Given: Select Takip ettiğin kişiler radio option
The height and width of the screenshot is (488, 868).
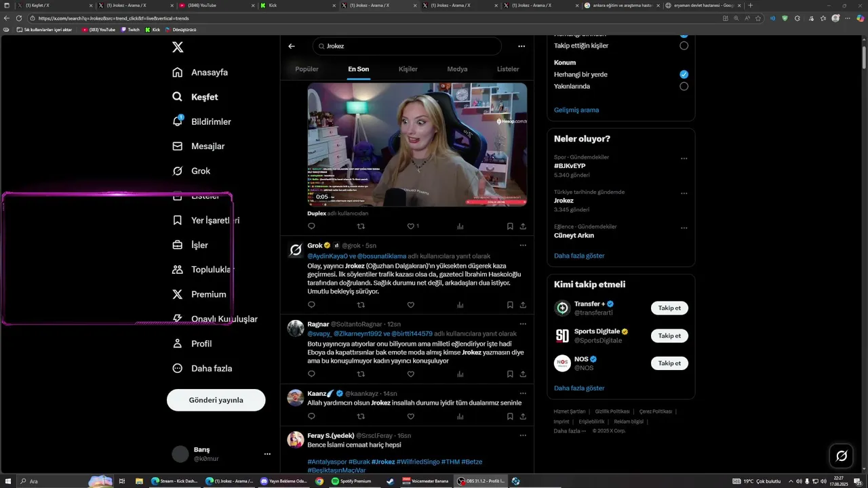Looking at the screenshot, I should (x=684, y=45).
